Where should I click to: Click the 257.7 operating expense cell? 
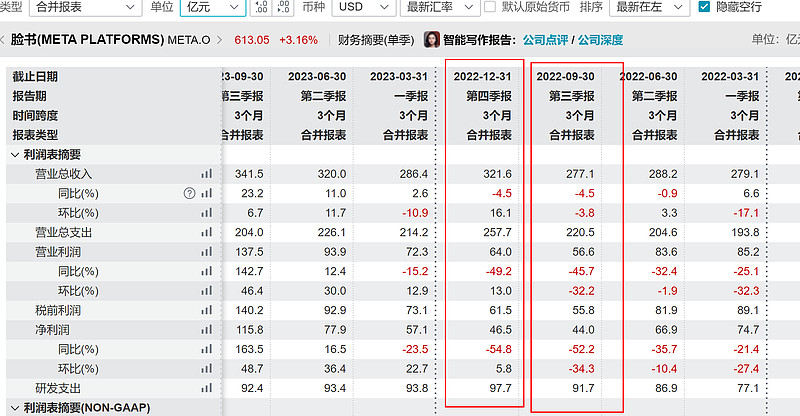pos(497,232)
